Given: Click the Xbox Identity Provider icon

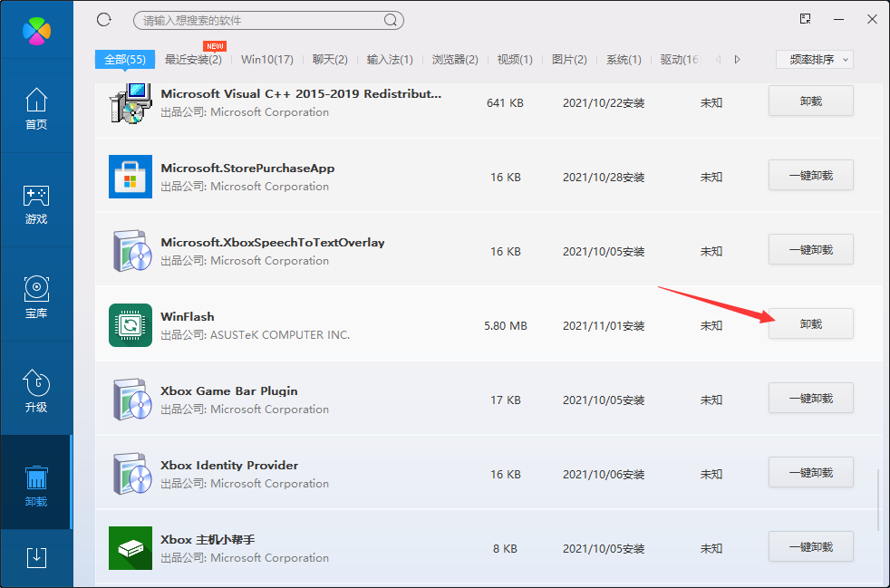Looking at the screenshot, I should [131, 474].
